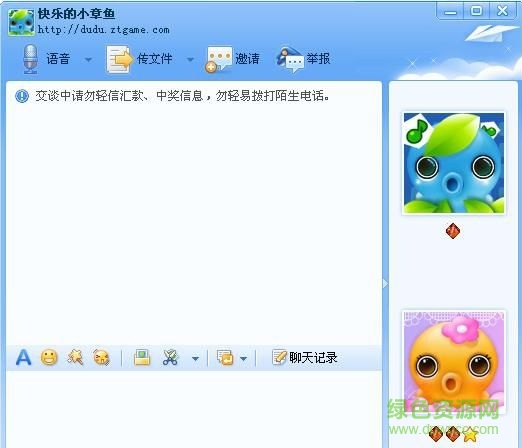The image size is (522, 448).
Task: Click the 传文件 send file label
Action: coord(155,59)
